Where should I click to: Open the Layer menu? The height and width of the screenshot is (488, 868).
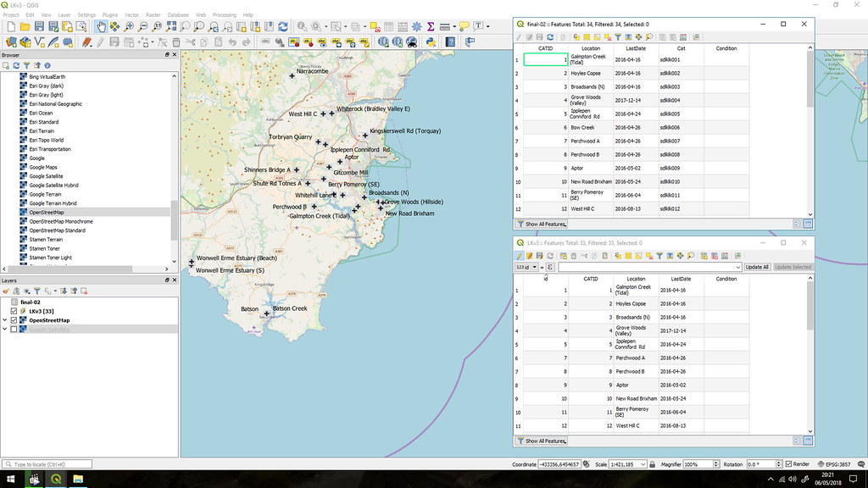[x=64, y=15]
